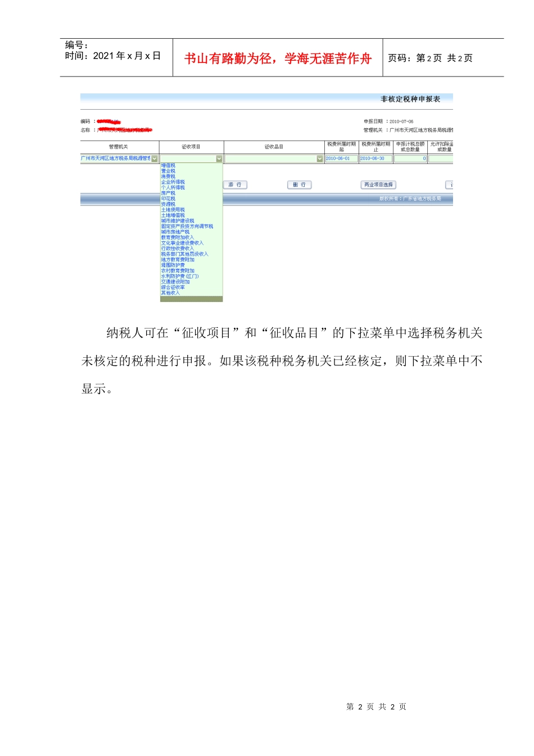Viewport: 534px width, 756px height.
Task: Click the 时间：2021年x月x日 header text
Action: pos(113,56)
